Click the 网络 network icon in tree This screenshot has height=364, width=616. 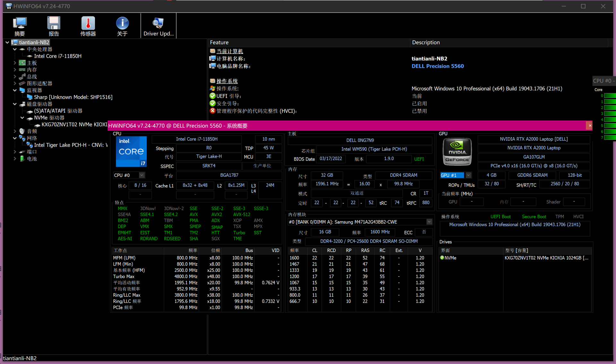pos(22,138)
